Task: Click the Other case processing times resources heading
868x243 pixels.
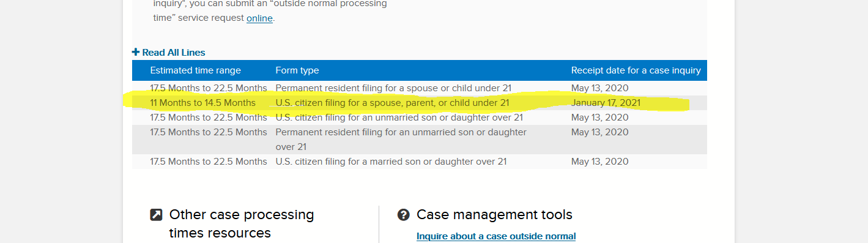Action: coord(242,224)
